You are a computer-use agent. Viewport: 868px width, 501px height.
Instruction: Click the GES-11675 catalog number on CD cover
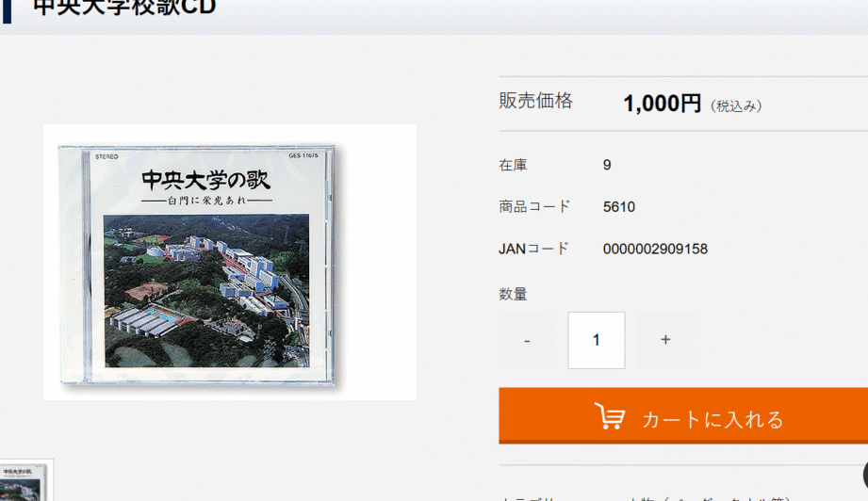(x=303, y=156)
